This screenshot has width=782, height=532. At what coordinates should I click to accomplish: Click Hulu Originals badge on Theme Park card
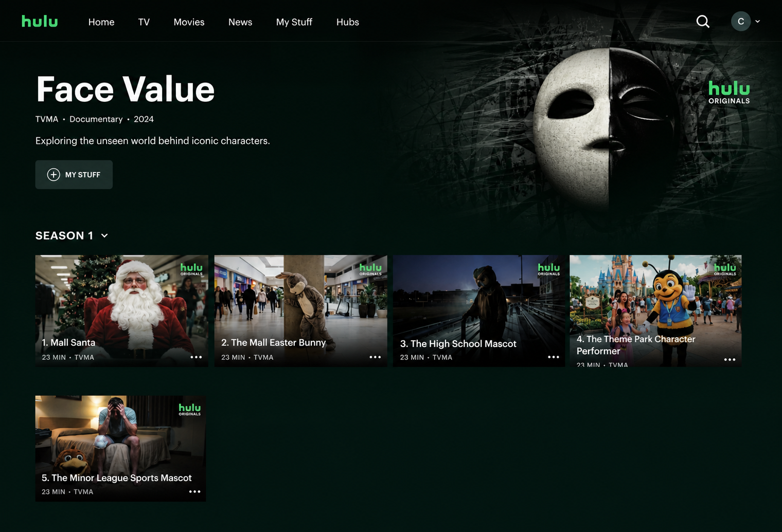[725, 269]
